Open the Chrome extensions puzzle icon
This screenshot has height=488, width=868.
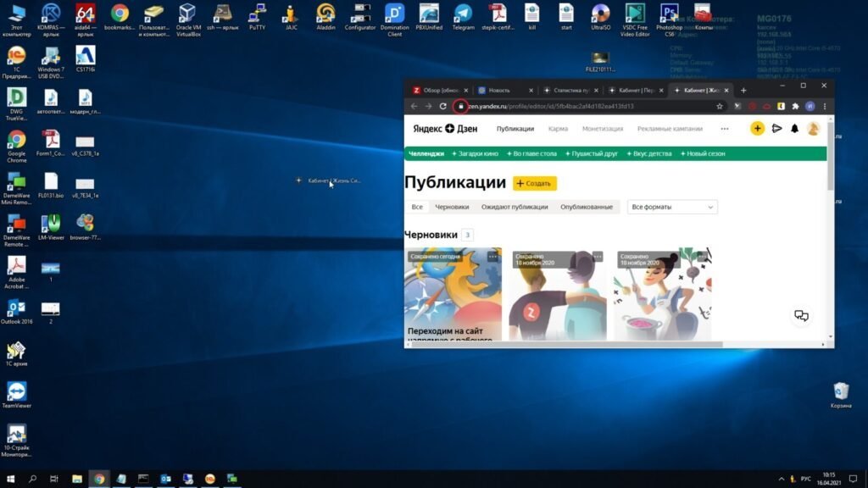(795, 106)
